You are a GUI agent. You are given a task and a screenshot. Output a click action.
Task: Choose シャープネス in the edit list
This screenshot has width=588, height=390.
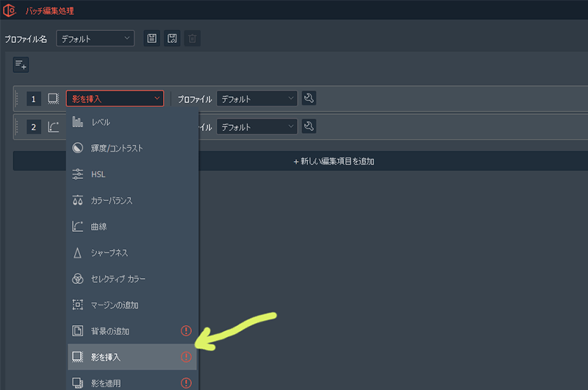[110, 252]
